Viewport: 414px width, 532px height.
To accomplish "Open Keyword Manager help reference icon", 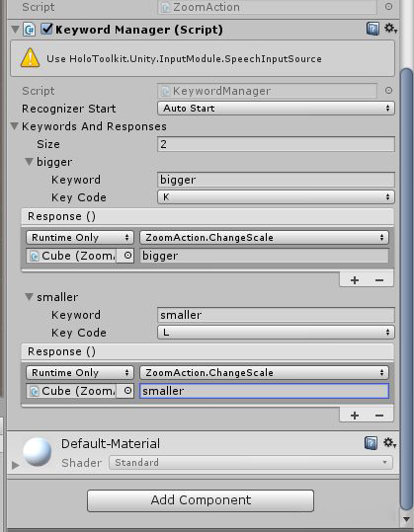I will pos(373,29).
